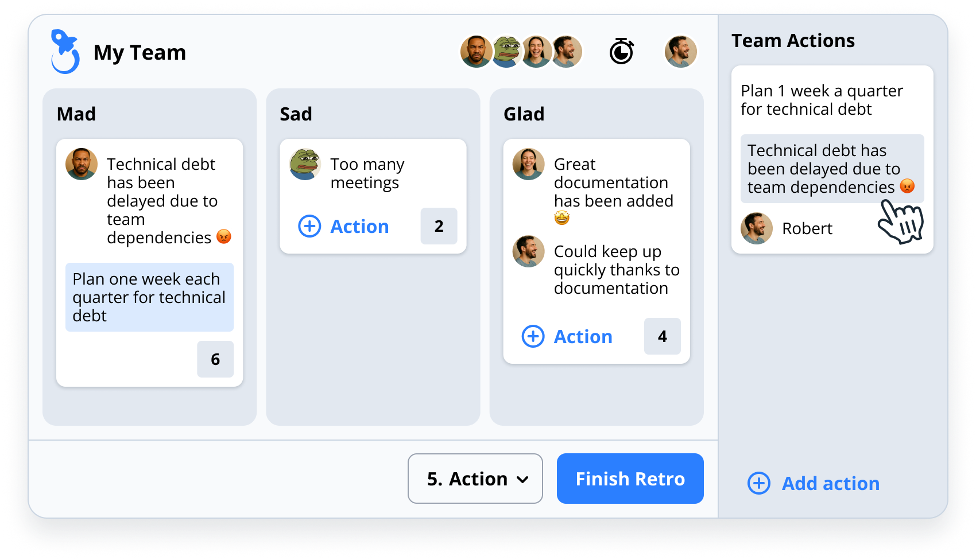The height and width of the screenshot is (560, 976).
Task: Open the 5. Action phase dropdown
Action: (x=475, y=479)
